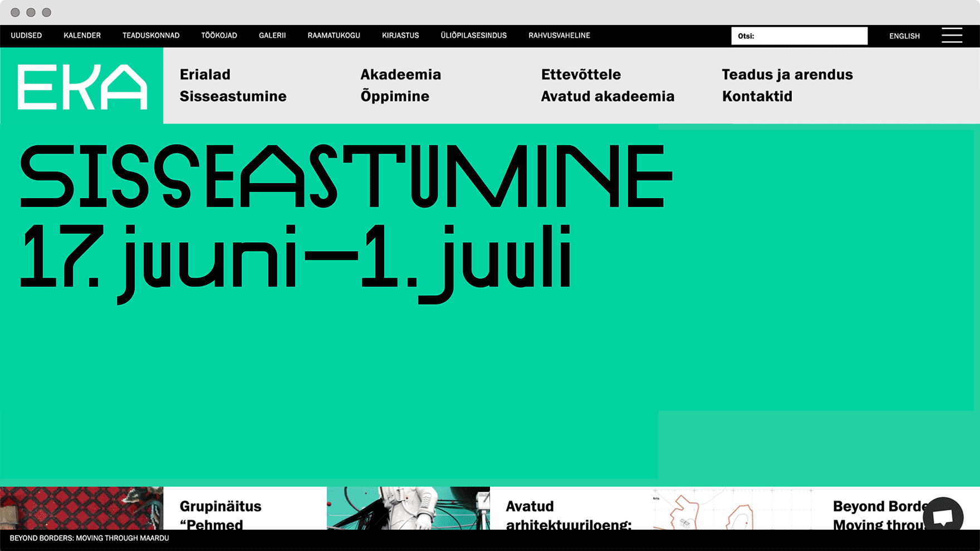Open the red pattern exhibition thumbnail

[x=81, y=508]
